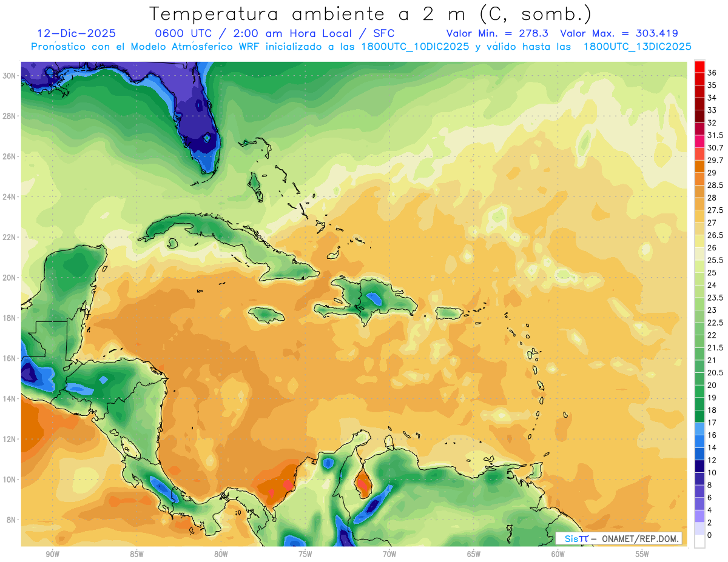
Task: Click the longitude label "70W"
Action: tap(389, 555)
